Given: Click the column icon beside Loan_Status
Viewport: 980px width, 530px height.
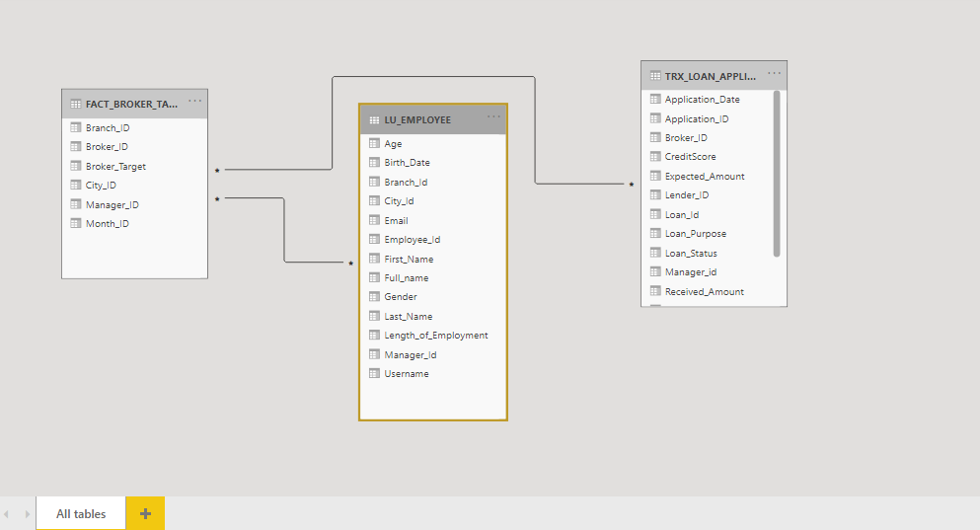Looking at the screenshot, I should 655,253.
